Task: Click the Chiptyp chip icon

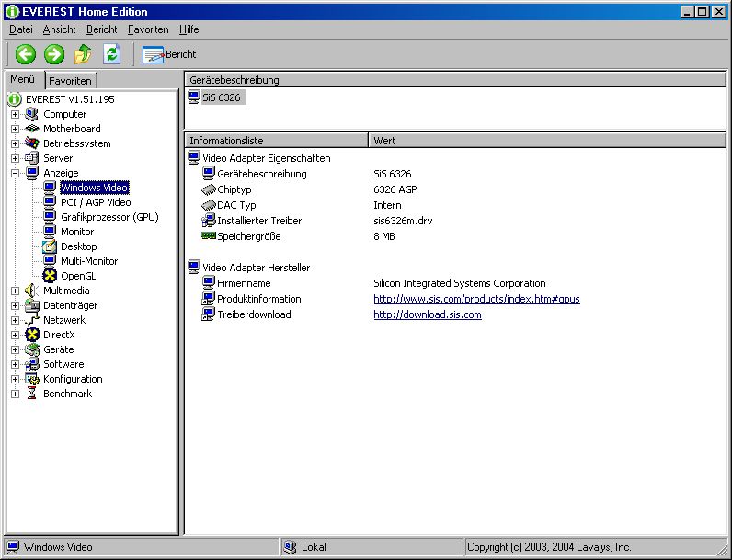Action: [x=208, y=189]
